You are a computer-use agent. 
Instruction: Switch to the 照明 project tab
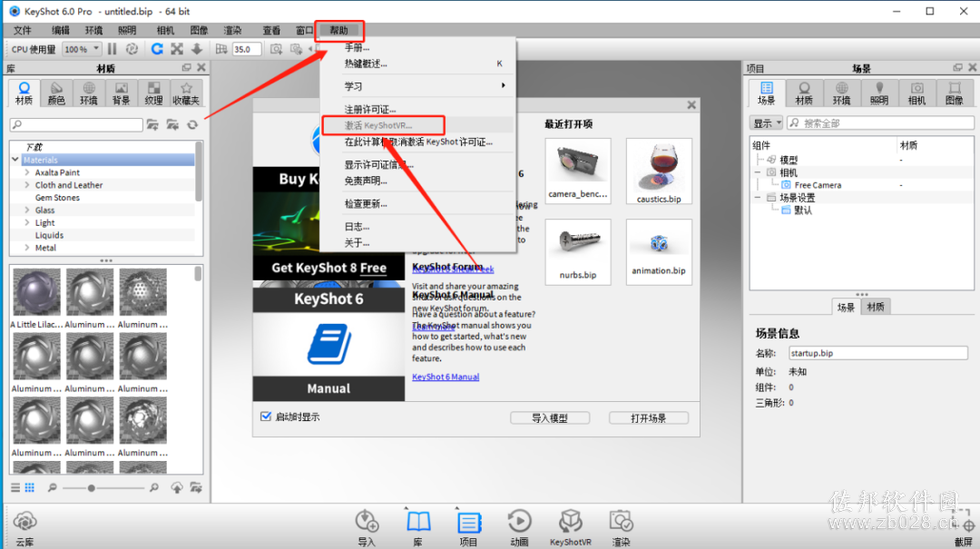[x=879, y=93]
